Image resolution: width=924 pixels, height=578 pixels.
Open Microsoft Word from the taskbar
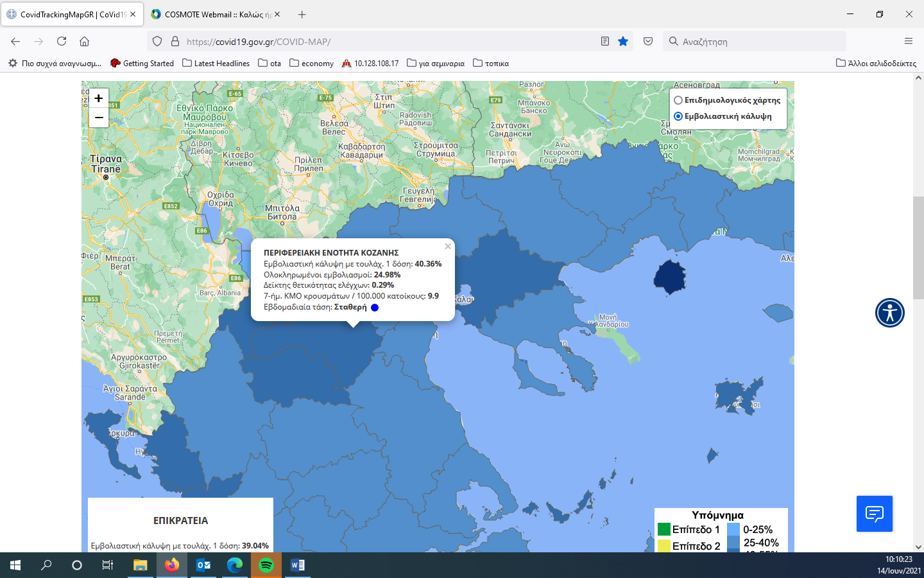[x=298, y=565]
